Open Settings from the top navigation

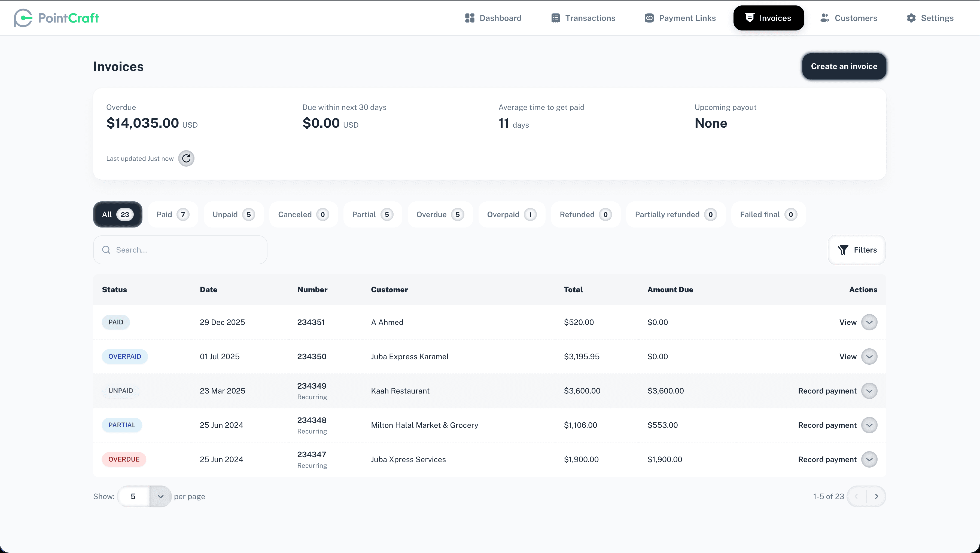[930, 18]
